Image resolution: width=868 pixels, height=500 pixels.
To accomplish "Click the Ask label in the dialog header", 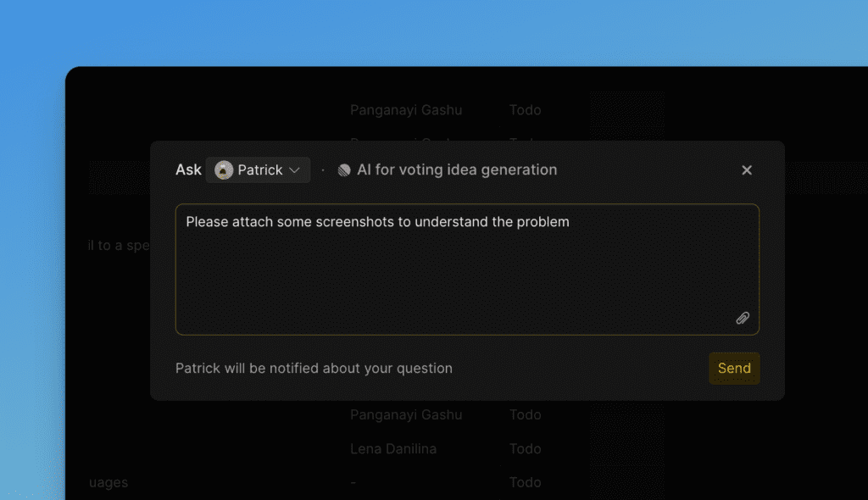I will [188, 170].
